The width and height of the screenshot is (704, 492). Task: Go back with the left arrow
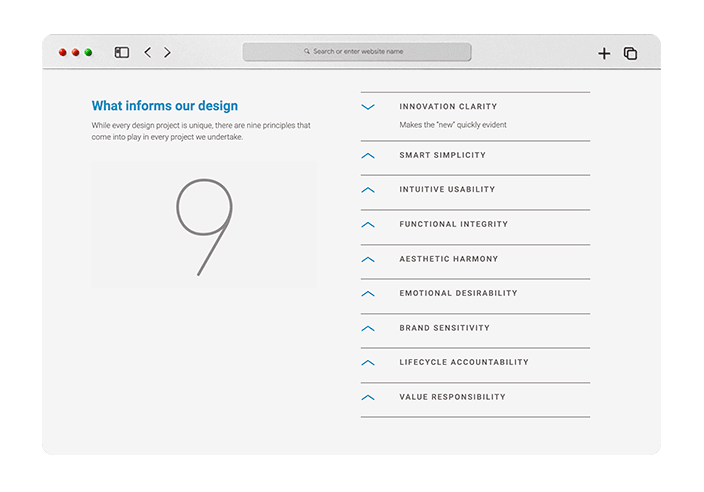tap(147, 52)
